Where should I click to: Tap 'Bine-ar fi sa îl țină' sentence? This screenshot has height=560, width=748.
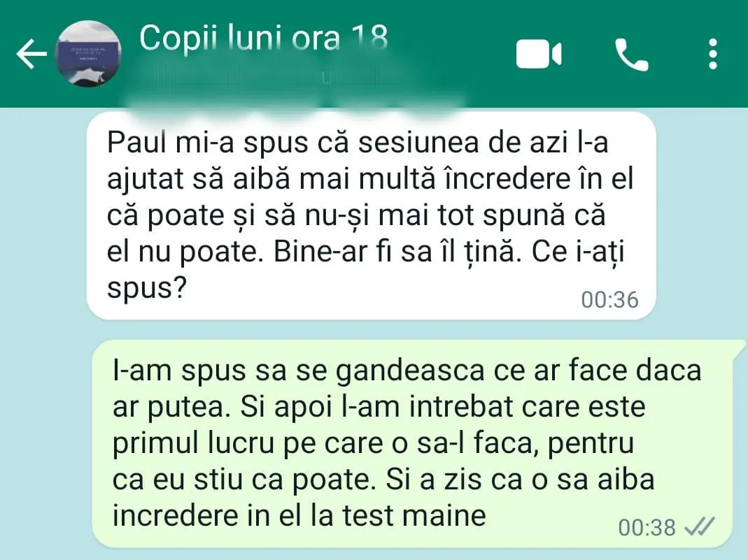point(394,252)
